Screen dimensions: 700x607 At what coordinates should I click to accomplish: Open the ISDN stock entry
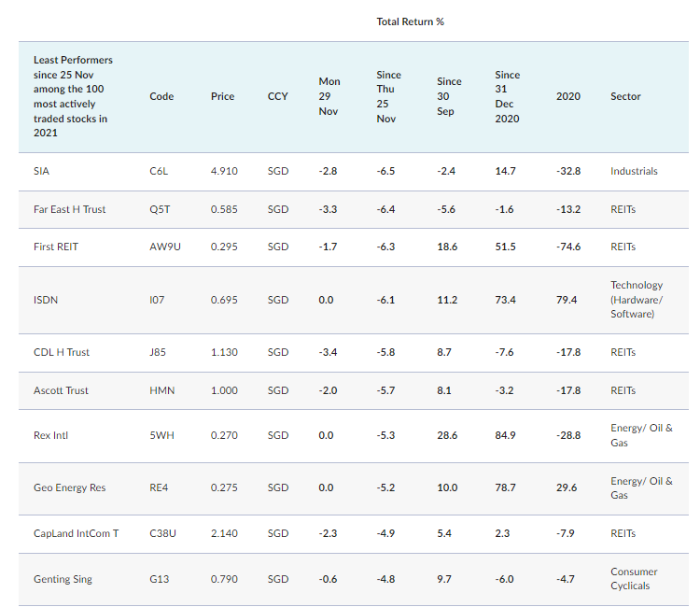point(47,300)
